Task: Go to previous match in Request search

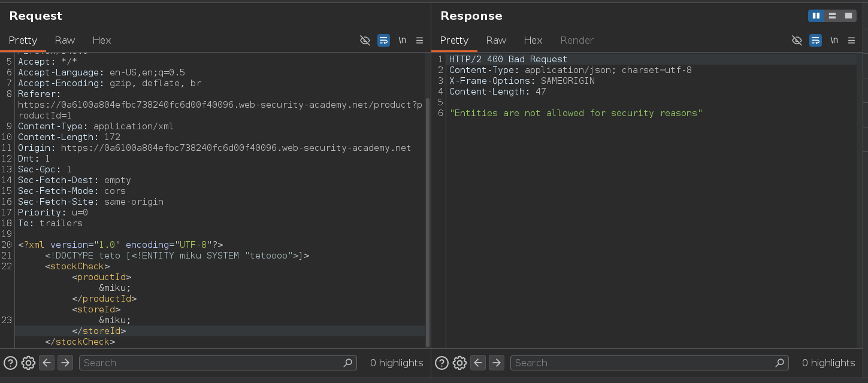Action: (47, 363)
